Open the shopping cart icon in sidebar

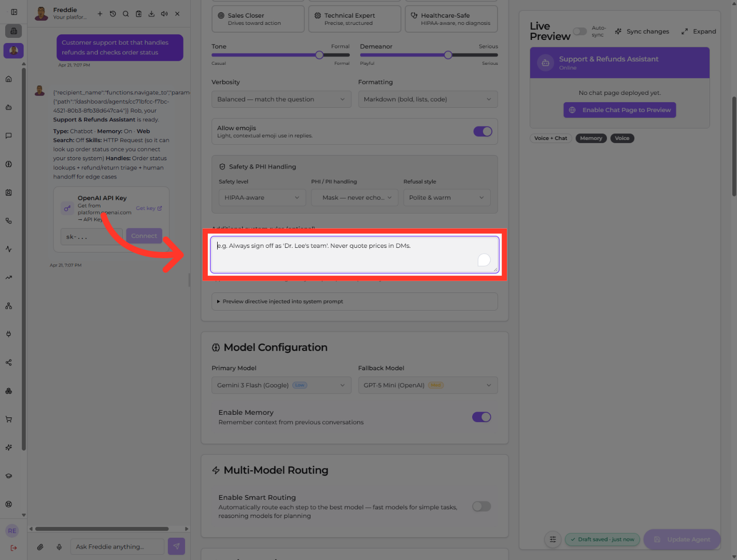tap(9, 419)
